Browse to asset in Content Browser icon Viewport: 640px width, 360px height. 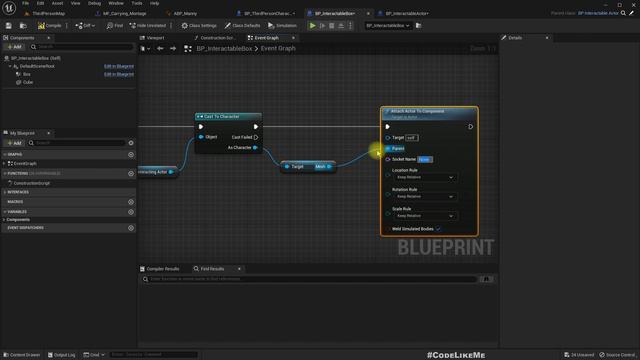click(x=23, y=25)
